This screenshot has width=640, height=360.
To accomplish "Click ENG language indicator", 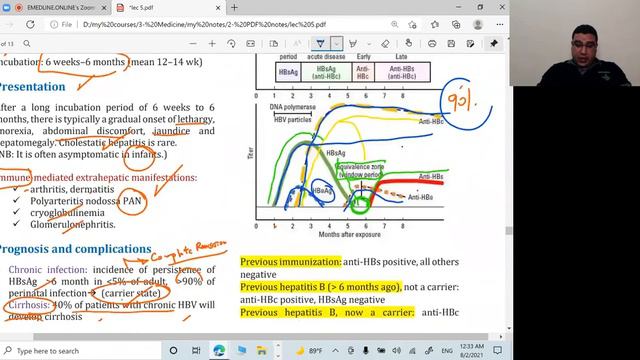I will tap(447, 351).
